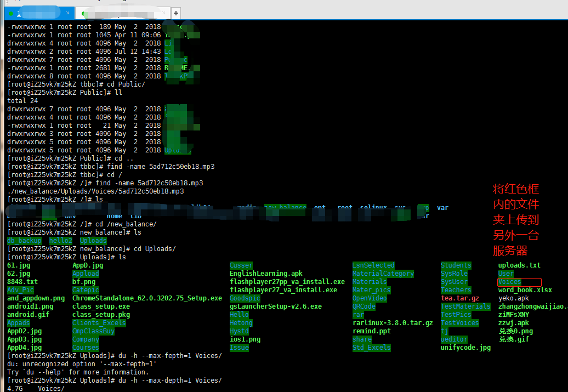Open a new session tab with plus button
The width and height of the screenshot is (568, 392).
(x=175, y=13)
